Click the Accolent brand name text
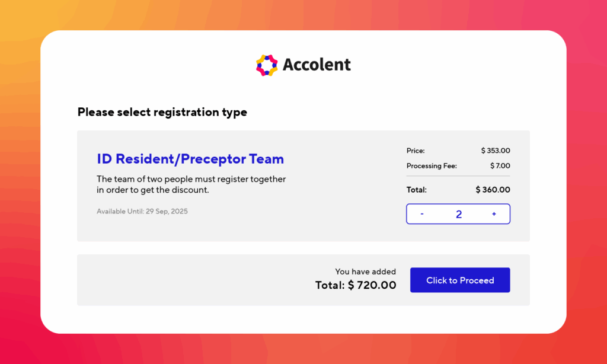This screenshot has height=364, width=607. click(x=317, y=65)
